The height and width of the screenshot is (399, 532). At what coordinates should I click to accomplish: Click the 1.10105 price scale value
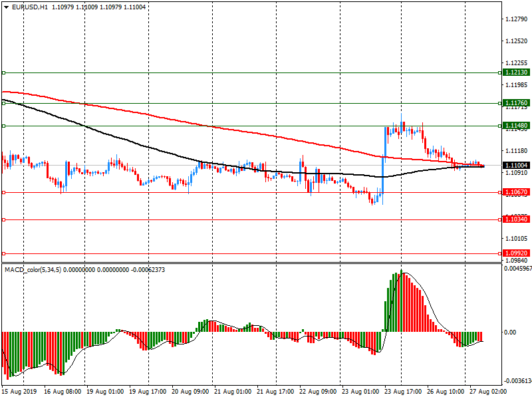[517, 239]
